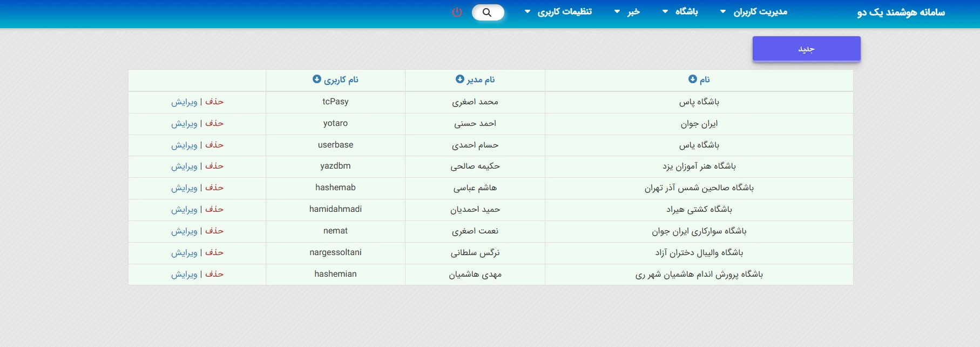The height and width of the screenshot is (347, 980).
Task: Delete the nargessoltani row via حذف
Action: click(x=214, y=252)
